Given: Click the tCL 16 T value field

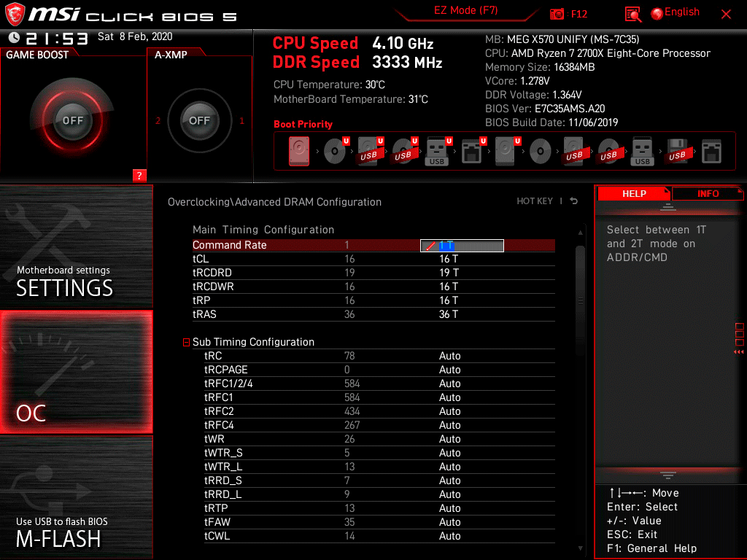Looking at the screenshot, I should [449, 259].
